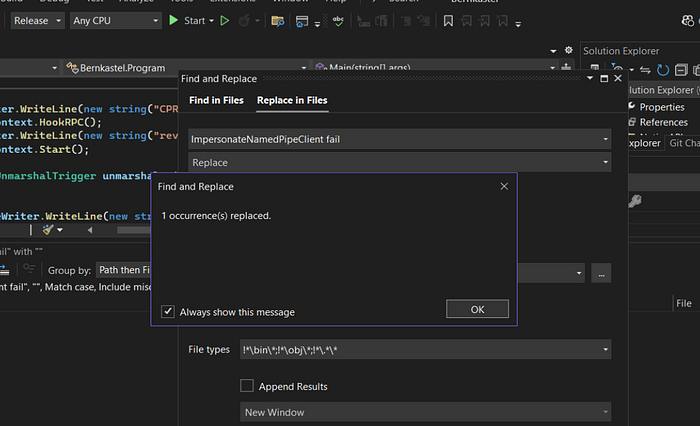Click the Hot Reload flame icon
This screenshot has width=700, height=426.
(x=244, y=21)
